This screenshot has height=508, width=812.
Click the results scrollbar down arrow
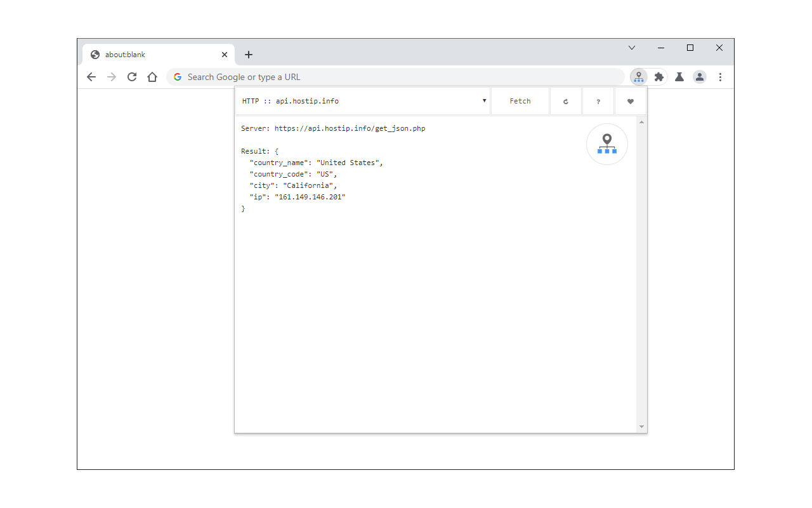tap(641, 427)
